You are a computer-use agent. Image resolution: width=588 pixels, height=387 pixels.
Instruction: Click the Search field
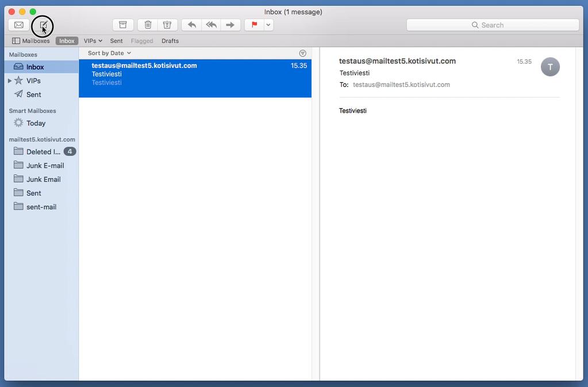493,25
